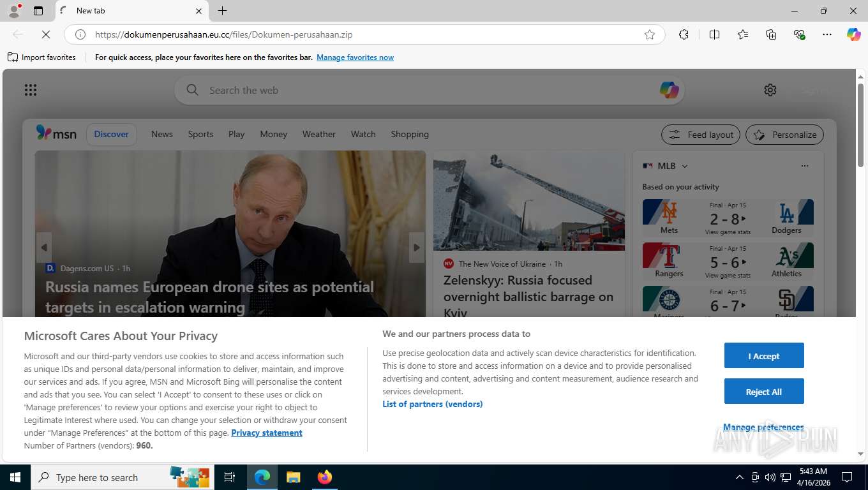
Task: Open the Manage favorites now link
Action: (x=355, y=57)
